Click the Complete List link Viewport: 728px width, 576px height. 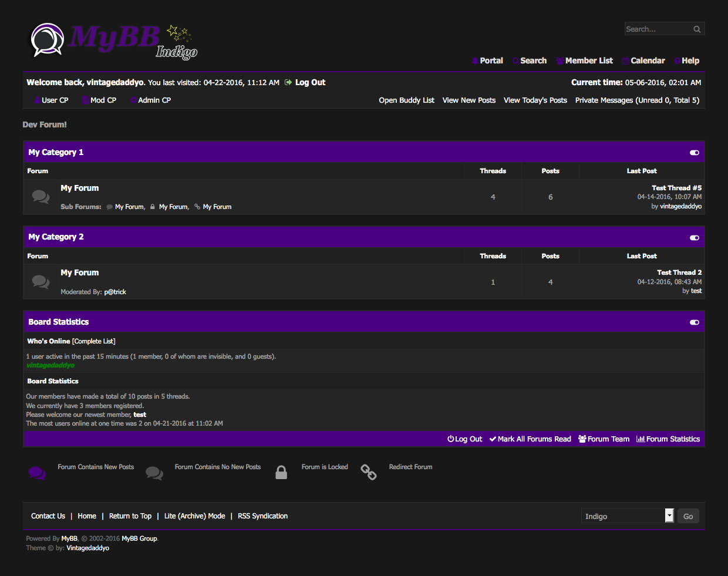94,342
